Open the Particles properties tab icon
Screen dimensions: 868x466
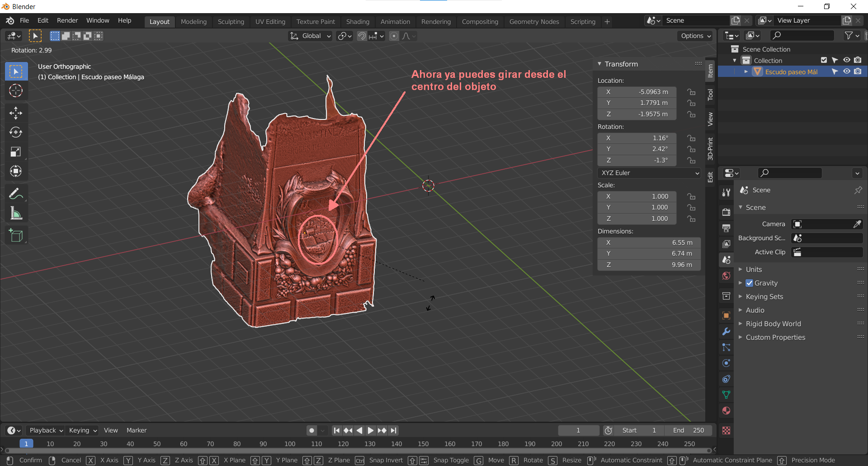[x=726, y=347]
